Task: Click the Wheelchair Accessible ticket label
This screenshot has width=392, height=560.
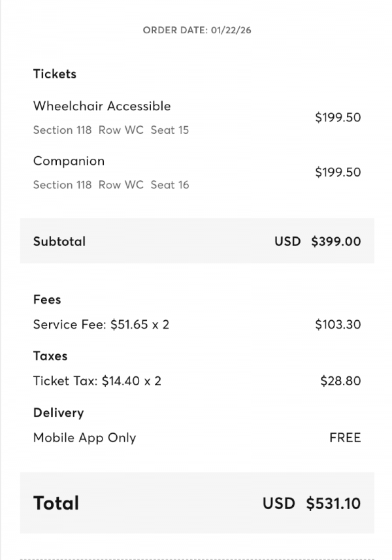Action: pyautogui.click(x=102, y=106)
